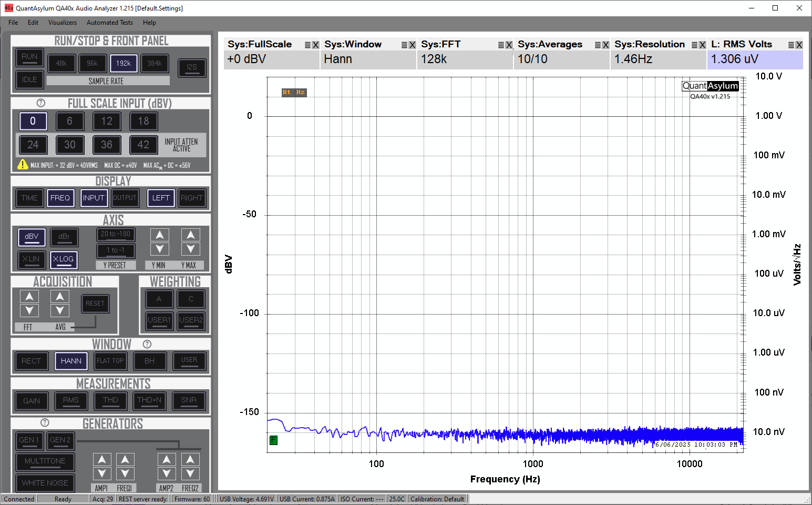This screenshot has height=505, width=812.
Task: Toggle the MULTITONE generator
Action: (45, 462)
